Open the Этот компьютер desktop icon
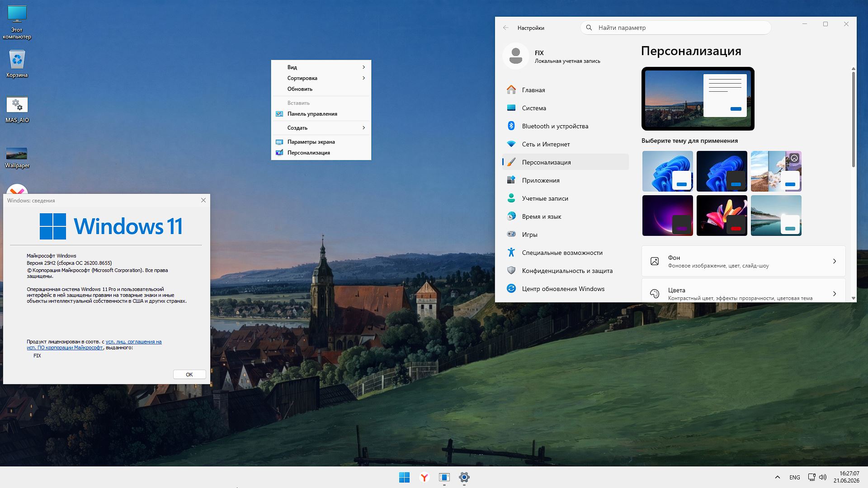The width and height of the screenshot is (868, 488). (x=17, y=22)
